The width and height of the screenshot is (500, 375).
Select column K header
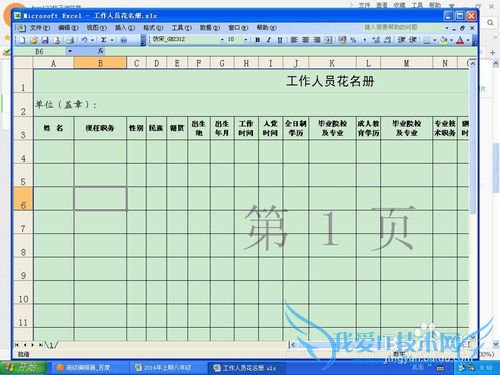point(332,63)
